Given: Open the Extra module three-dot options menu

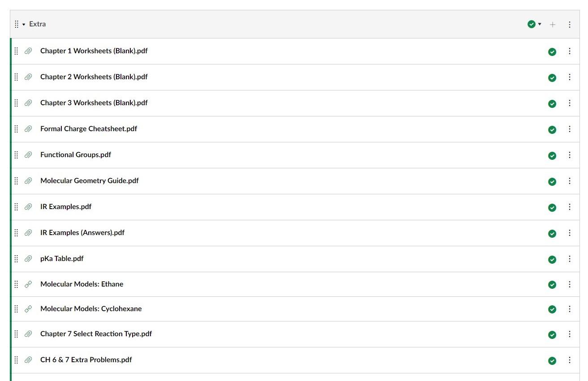Looking at the screenshot, I should 570,25.
